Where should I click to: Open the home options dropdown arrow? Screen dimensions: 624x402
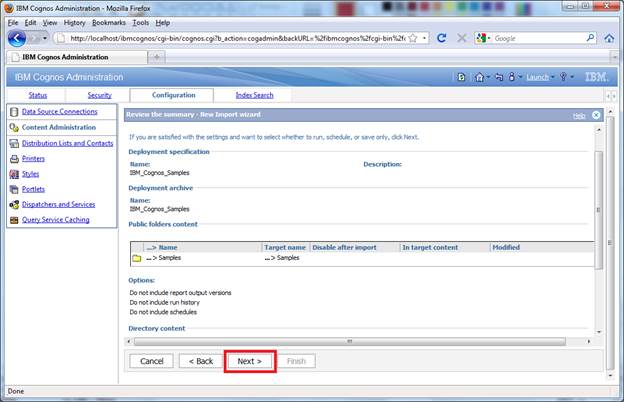coord(488,76)
